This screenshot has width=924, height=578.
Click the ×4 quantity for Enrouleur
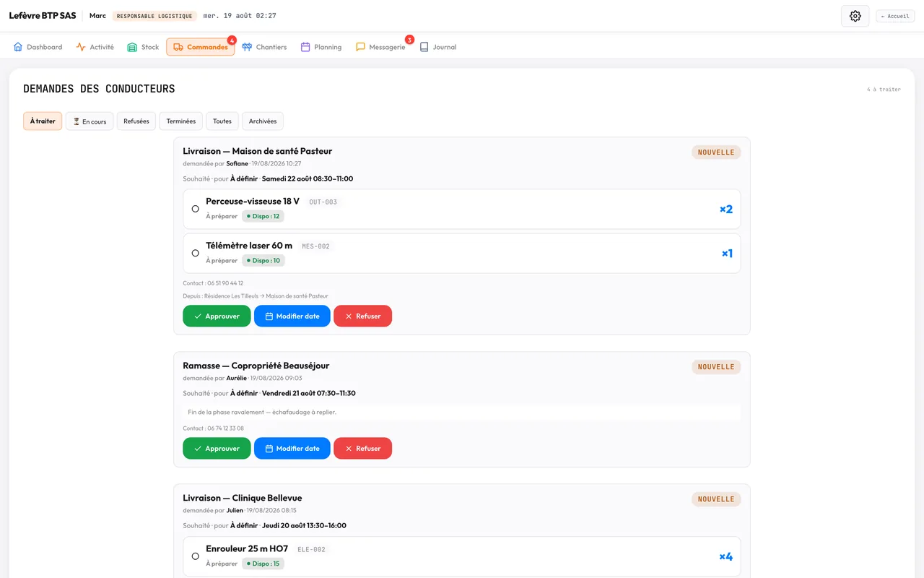[725, 557]
